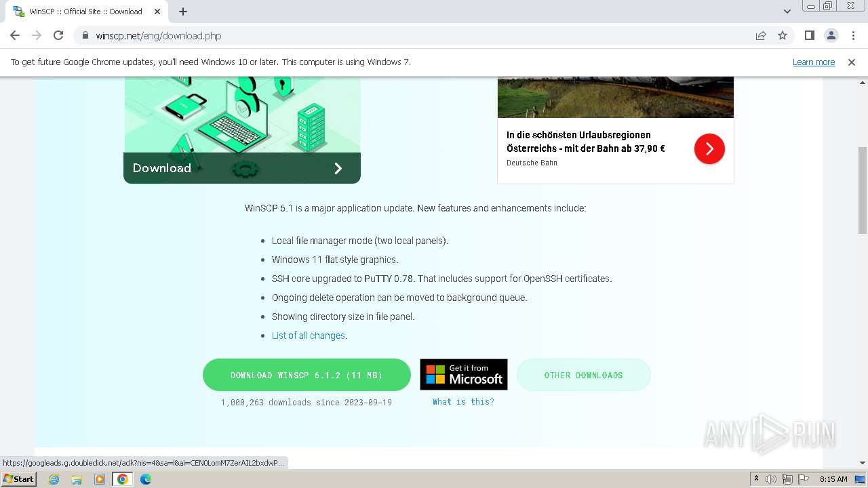Open List of all changes link
This screenshot has width=868, height=488.
(309, 335)
